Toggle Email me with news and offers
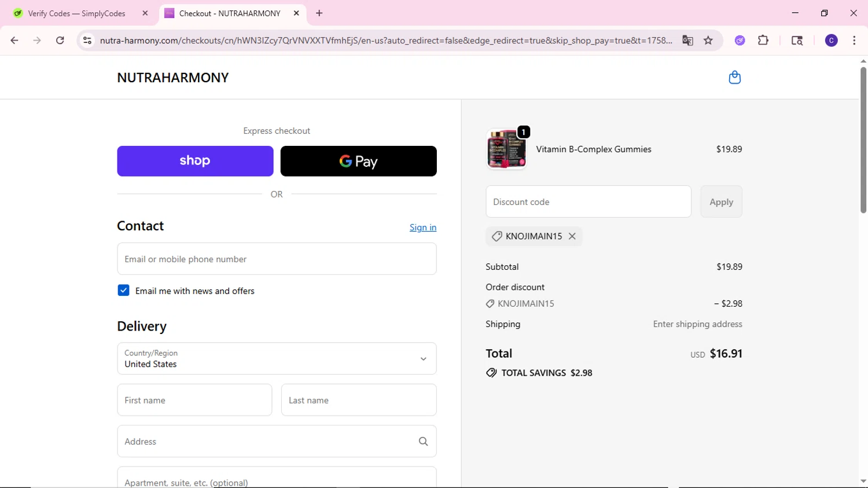 (x=123, y=291)
